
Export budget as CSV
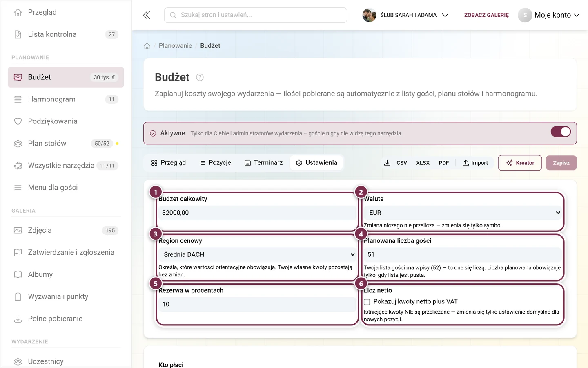(402, 163)
